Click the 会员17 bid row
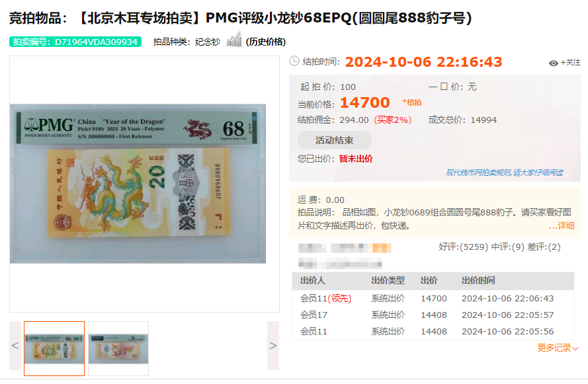 [433, 315]
